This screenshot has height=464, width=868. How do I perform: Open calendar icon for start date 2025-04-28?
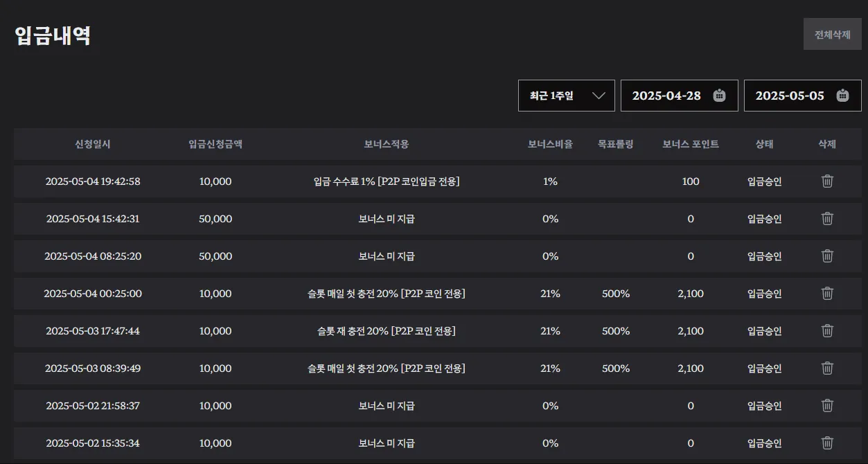(719, 96)
